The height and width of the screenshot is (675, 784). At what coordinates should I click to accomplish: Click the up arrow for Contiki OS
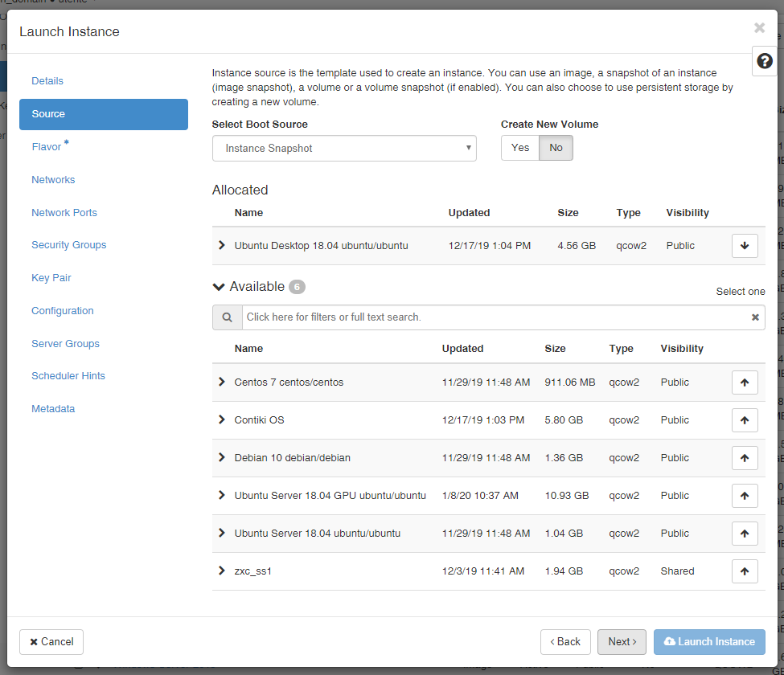coord(745,420)
